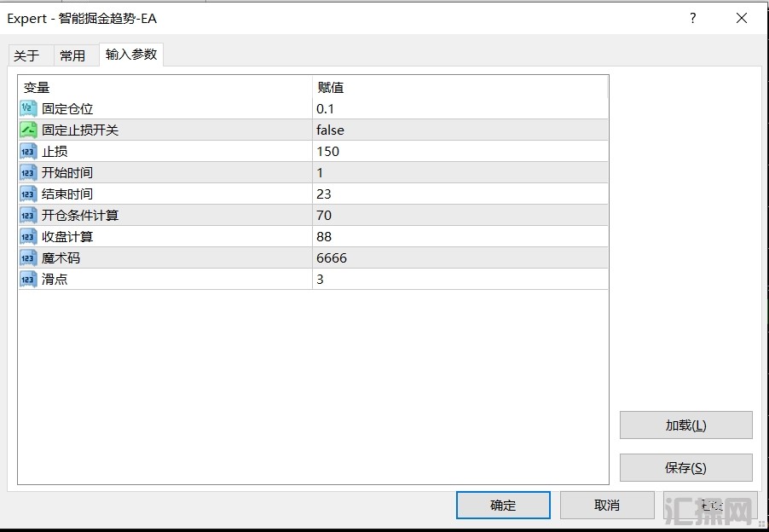Cancel the dialog with 取消
The height and width of the screenshot is (532, 769).
pyautogui.click(x=607, y=505)
